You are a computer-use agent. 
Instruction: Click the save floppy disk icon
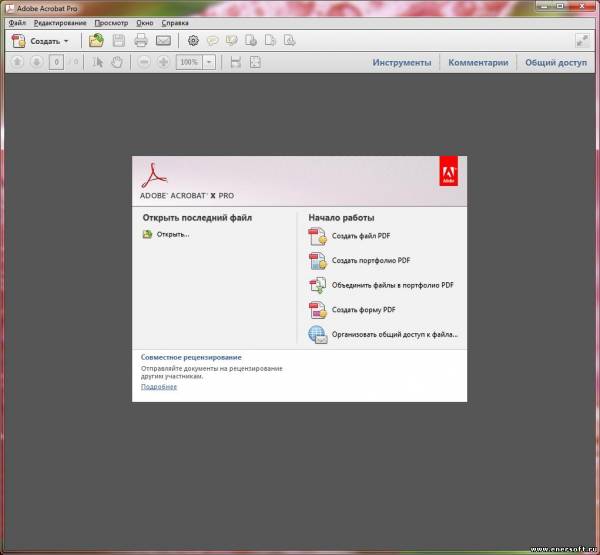click(x=119, y=41)
